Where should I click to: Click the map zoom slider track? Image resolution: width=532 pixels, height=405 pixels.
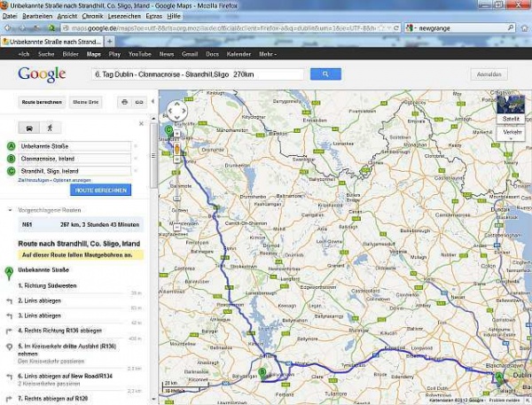(176, 193)
